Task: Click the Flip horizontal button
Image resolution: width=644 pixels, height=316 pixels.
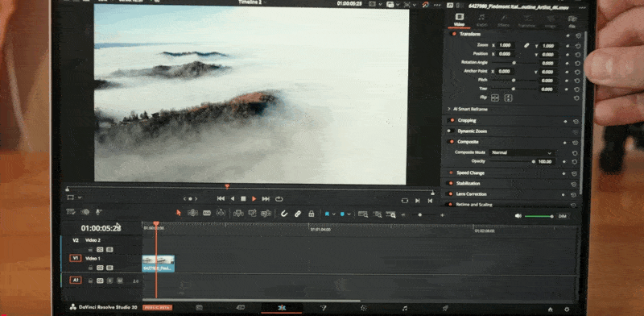Action: pos(495,98)
